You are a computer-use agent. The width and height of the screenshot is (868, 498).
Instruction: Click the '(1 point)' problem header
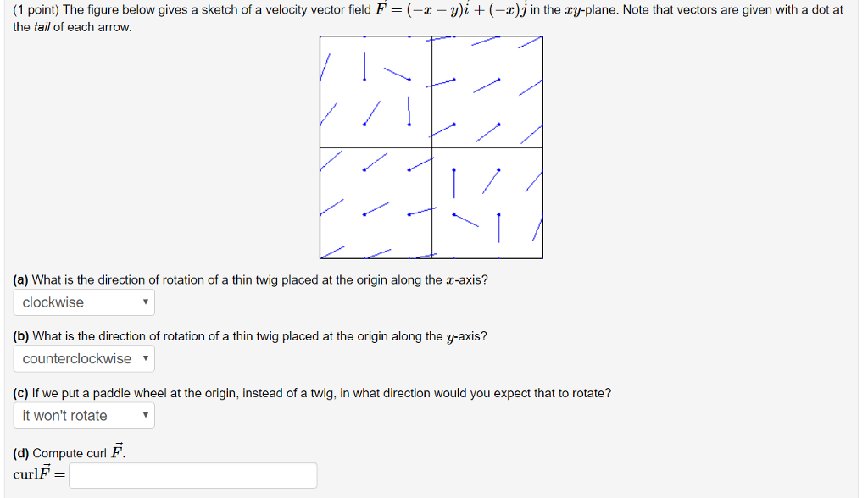[31, 9]
